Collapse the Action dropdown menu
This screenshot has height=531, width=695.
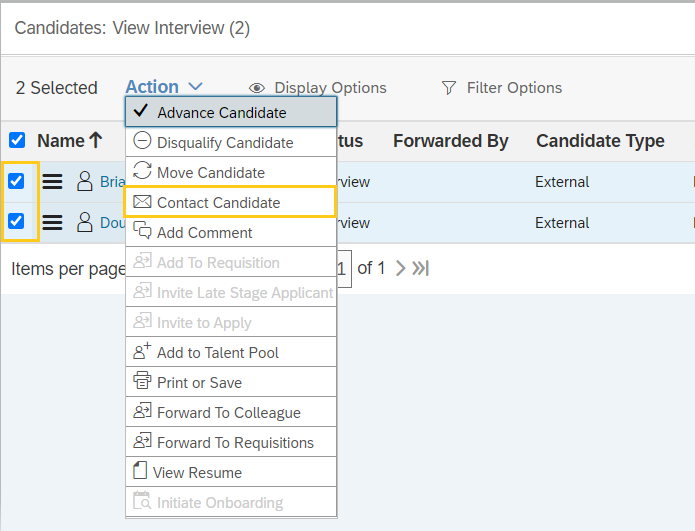[164, 88]
